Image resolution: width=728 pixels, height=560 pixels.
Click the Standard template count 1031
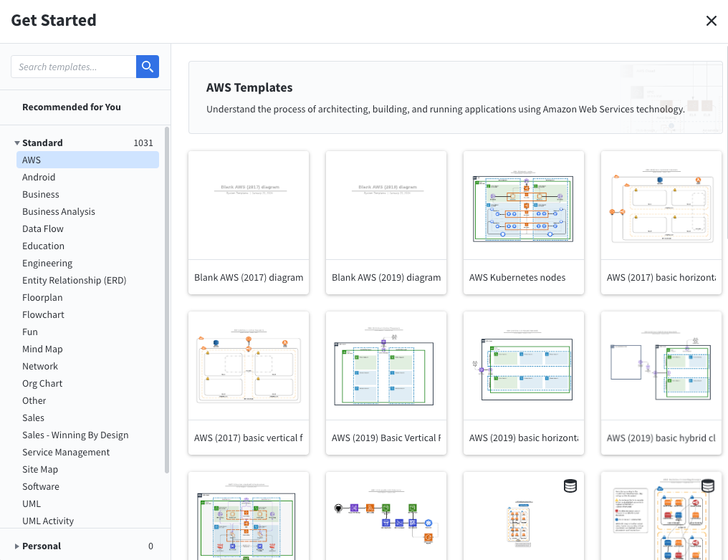[x=143, y=143]
